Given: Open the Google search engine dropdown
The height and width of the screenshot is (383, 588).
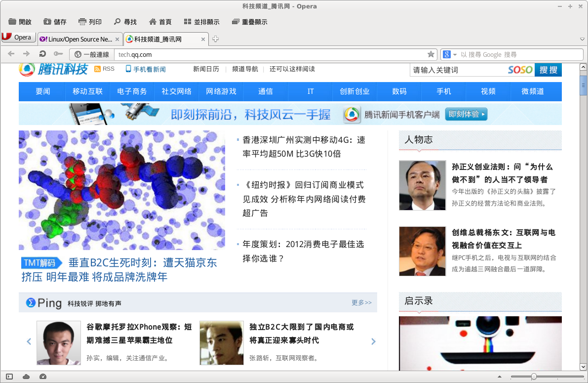Looking at the screenshot, I should pos(450,54).
